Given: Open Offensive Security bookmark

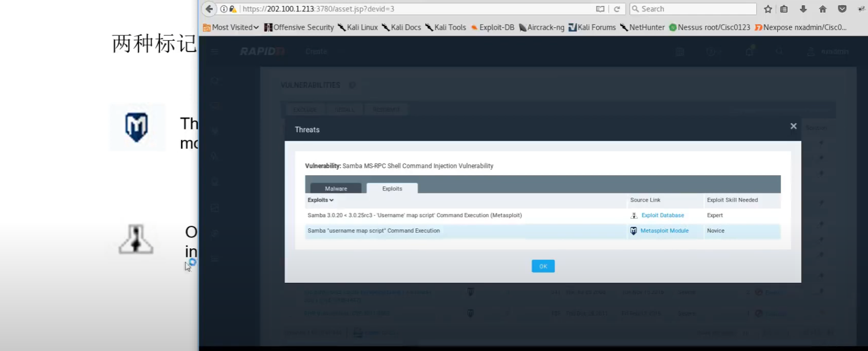Looking at the screenshot, I should (x=299, y=27).
